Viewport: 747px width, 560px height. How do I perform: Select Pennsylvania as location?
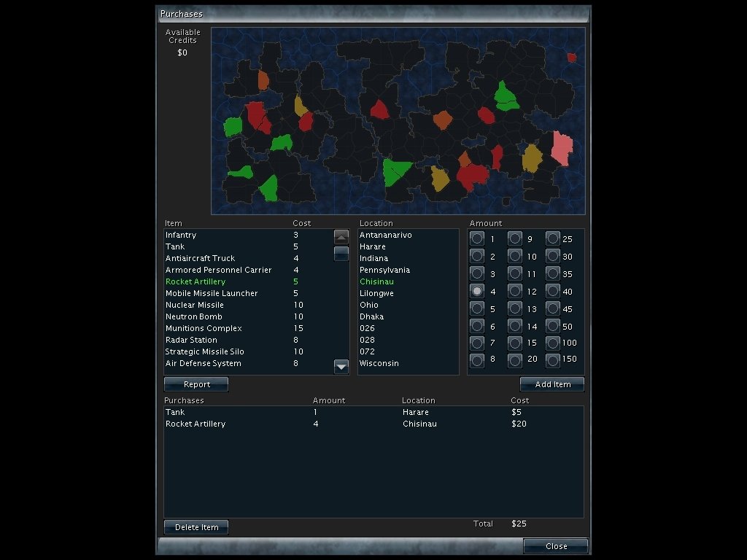(x=384, y=270)
